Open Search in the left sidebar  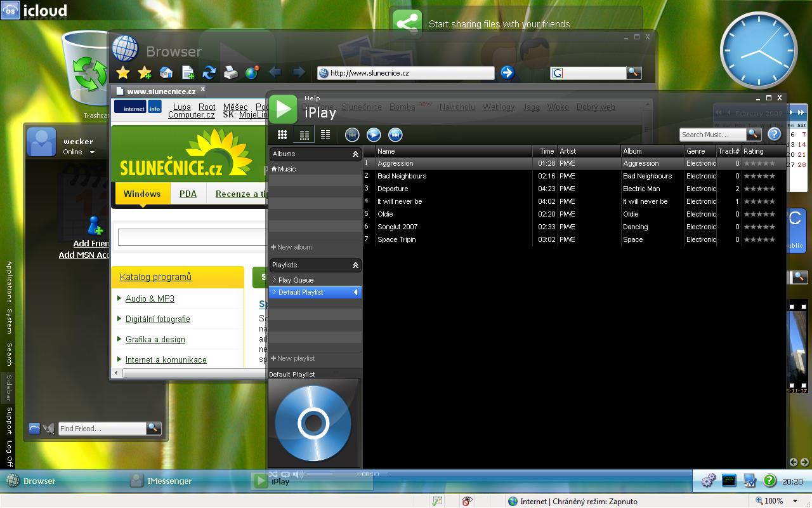coord(10,354)
